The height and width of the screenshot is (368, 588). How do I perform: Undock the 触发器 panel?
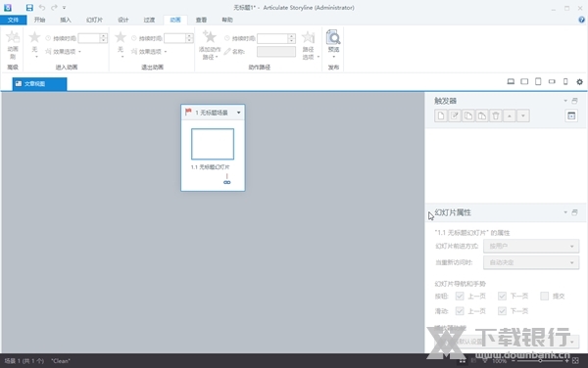point(574,101)
